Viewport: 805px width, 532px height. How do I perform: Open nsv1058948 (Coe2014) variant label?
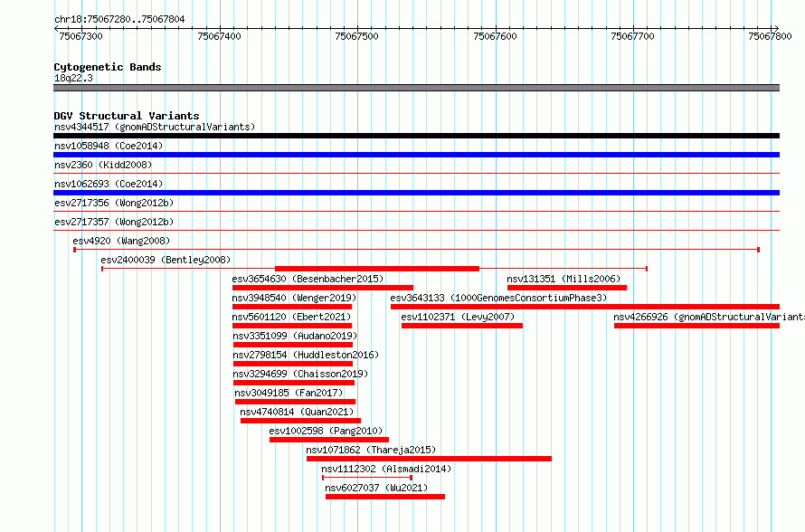(x=109, y=146)
